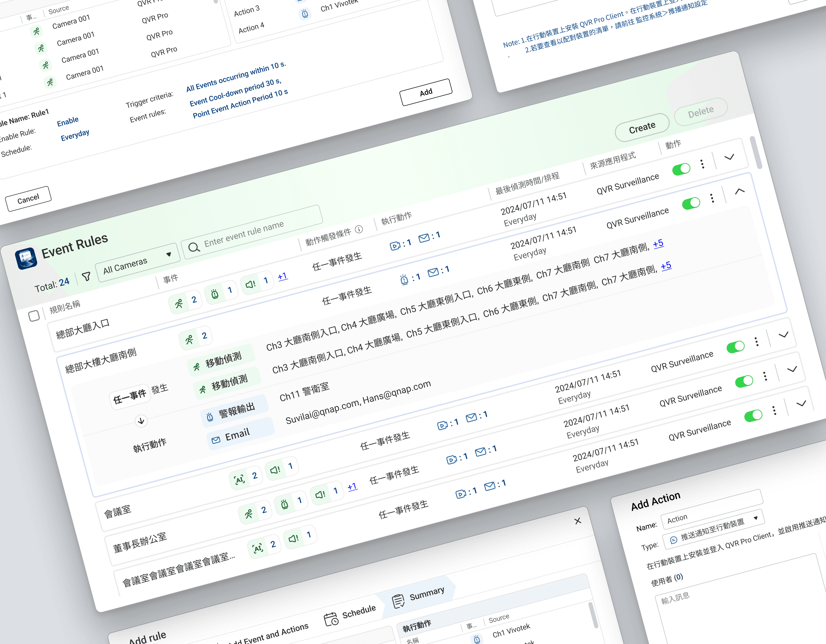Click info icon beside 動作觸發條件
826x644 pixels.
pyautogui.click(x=359, y=229)
